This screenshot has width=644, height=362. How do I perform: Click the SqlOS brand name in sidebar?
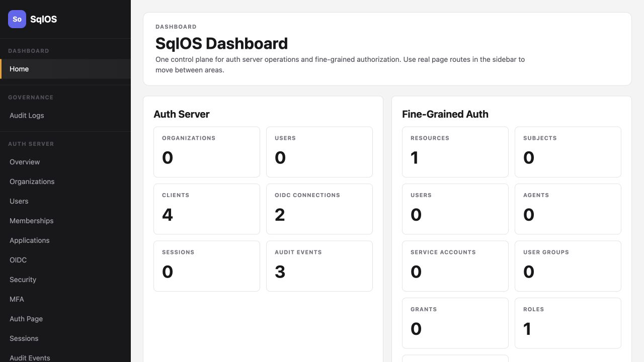[43, 19]
